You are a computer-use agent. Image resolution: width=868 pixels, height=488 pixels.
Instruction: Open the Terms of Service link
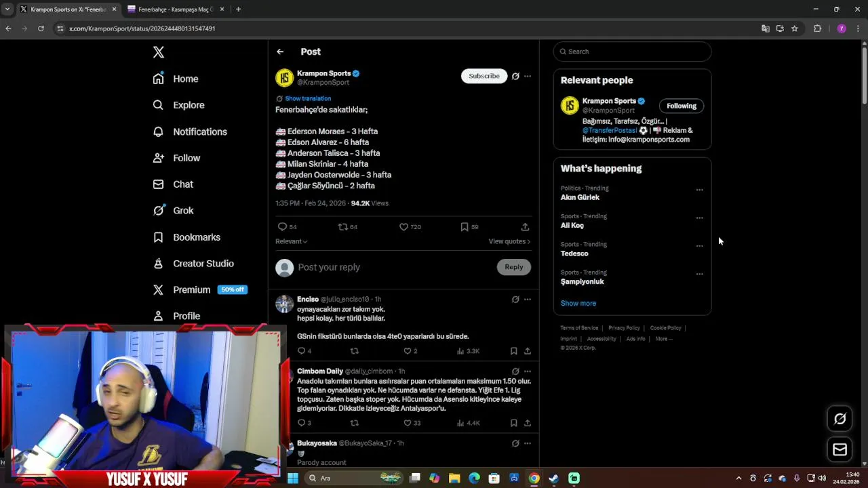pyautogui.click(x=579, y=328)
